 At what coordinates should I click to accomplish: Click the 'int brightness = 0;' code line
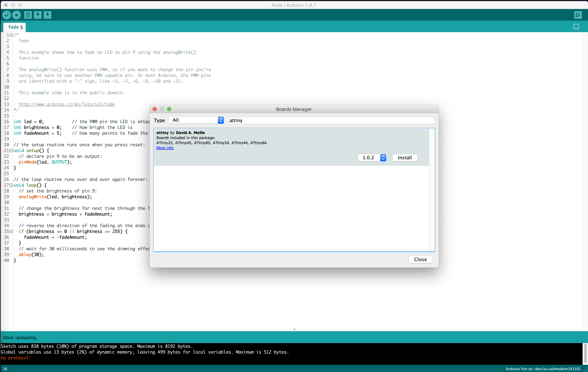click(38, 127)
